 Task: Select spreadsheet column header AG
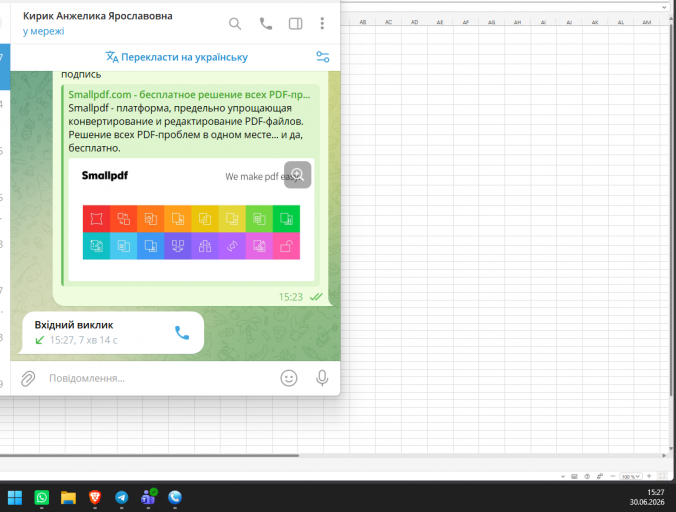click(x=491, y=22)
